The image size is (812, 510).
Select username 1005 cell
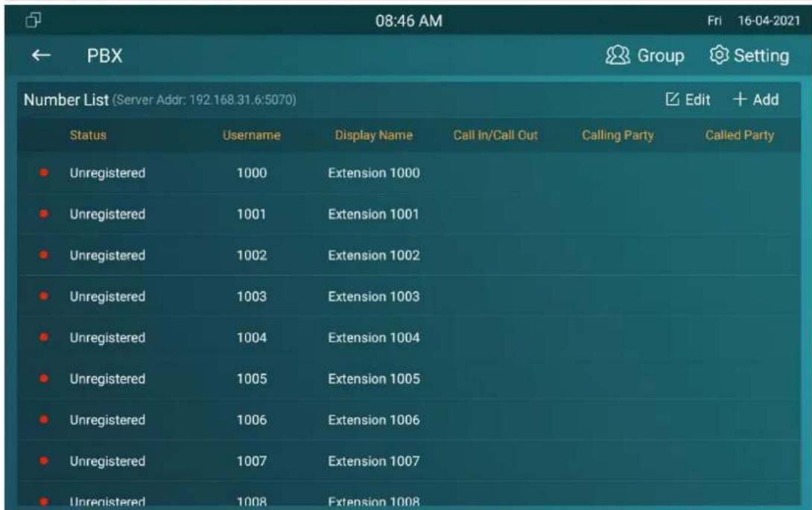[252, 379]
